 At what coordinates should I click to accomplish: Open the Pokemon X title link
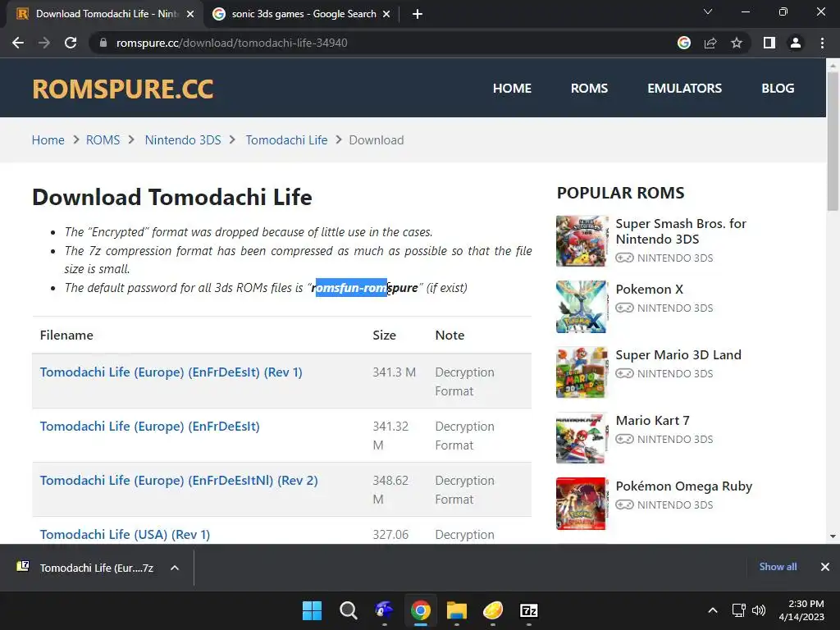click(x=650, y=290)
